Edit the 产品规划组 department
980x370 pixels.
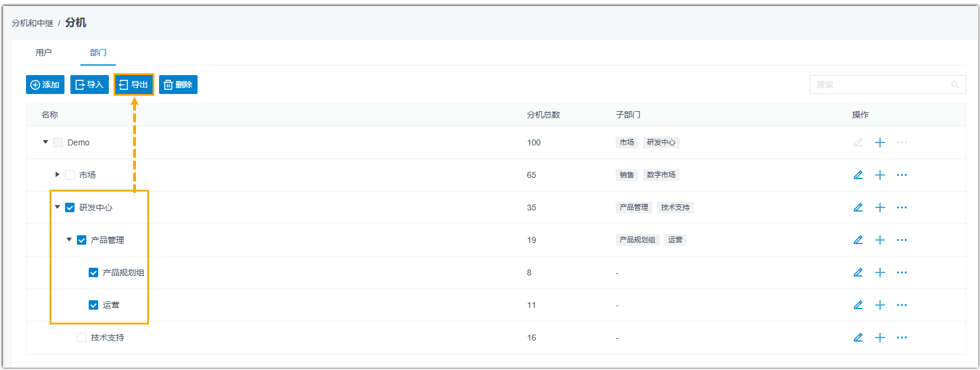(x=858, y=272)
